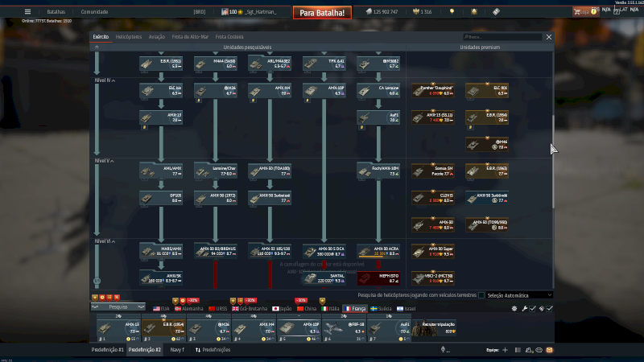Select the CLOVIS premium vehicle card

(433, 198)
